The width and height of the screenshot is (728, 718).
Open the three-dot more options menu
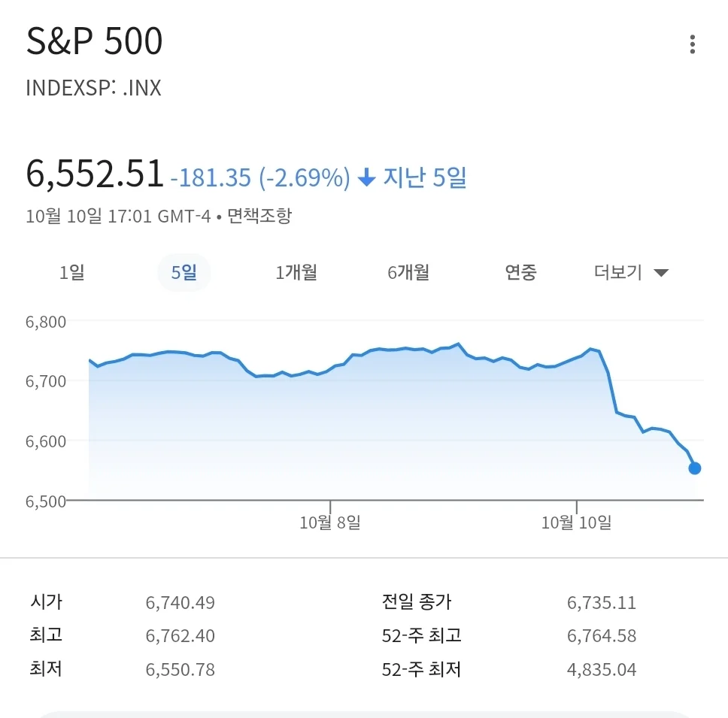692,44
